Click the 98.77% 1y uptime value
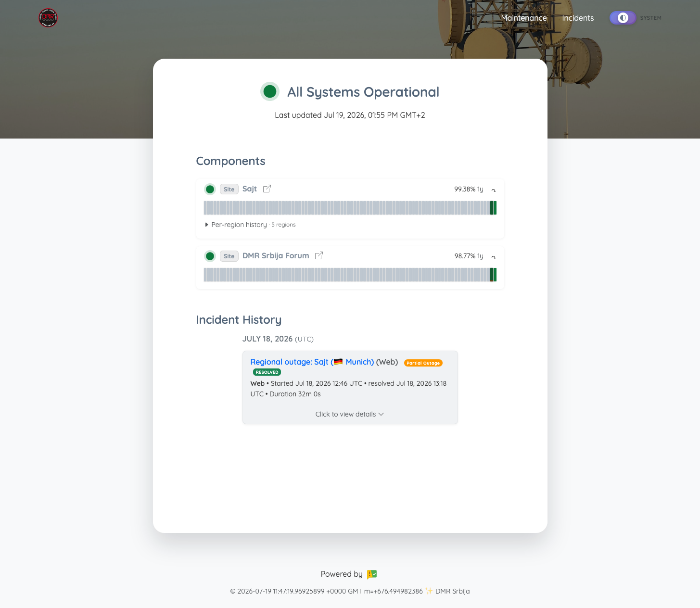The height and width of the screenshot is (608, 700). pos(469,256)
